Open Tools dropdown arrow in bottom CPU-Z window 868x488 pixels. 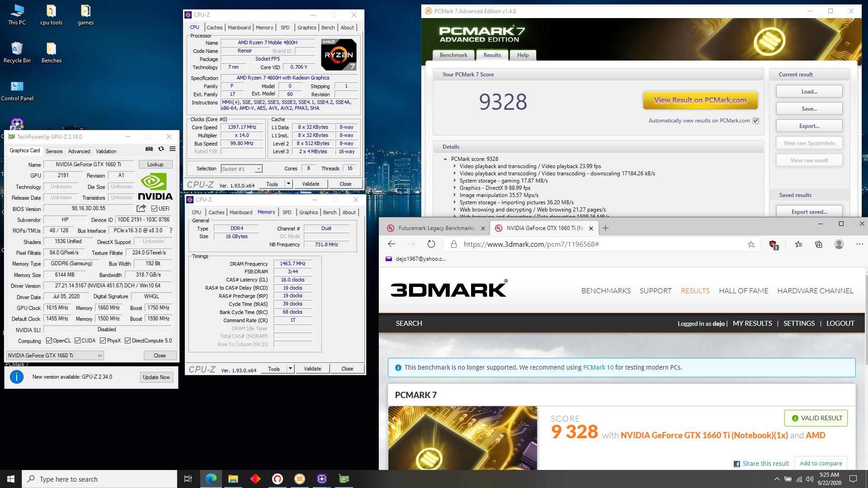click(x=290, y=369)
